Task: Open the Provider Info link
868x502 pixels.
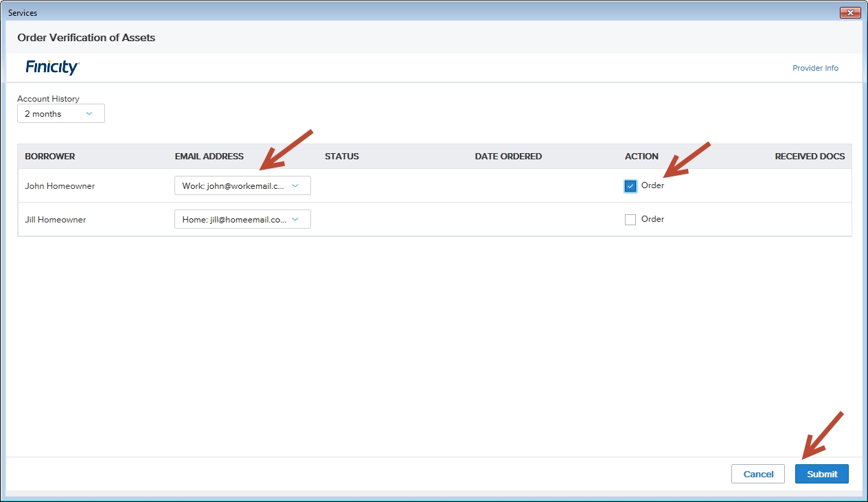Action: click(815, 68)
